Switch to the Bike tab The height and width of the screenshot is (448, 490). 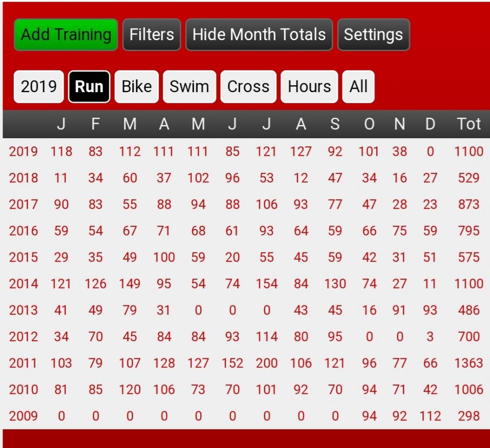pos(137,87)
